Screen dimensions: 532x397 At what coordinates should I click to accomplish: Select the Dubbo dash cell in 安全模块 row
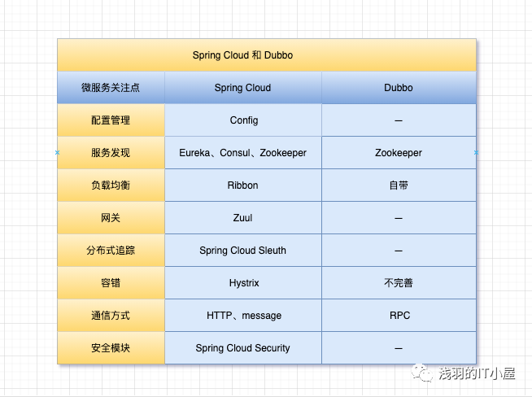399,348
